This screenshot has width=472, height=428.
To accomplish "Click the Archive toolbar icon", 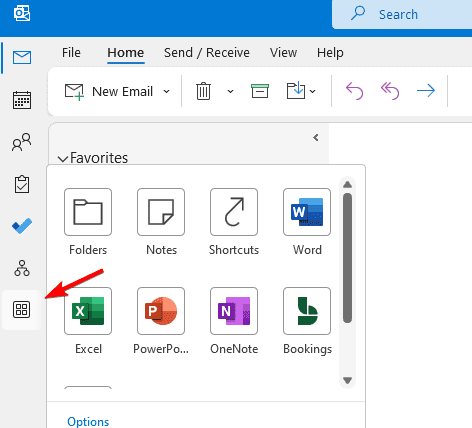I will point(260,91).
